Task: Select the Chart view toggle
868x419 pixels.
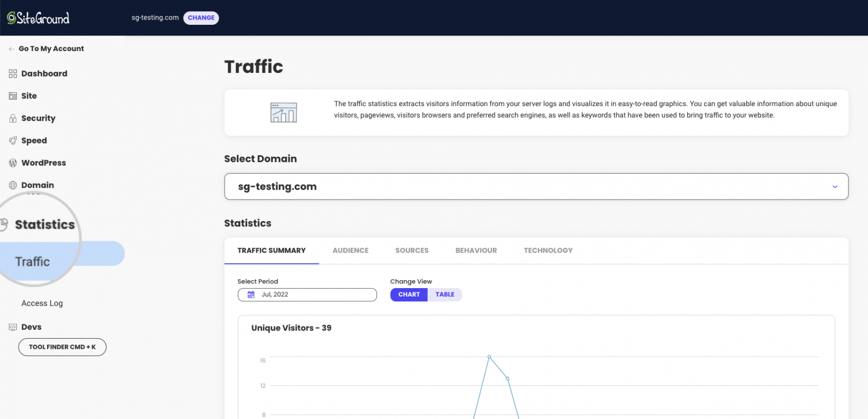Action: (409, 295)
